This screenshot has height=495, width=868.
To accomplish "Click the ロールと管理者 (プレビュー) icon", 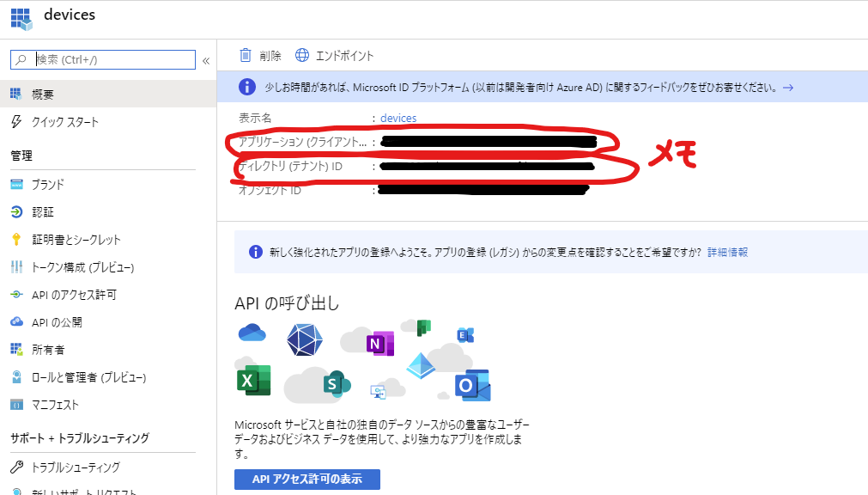I will click(16, 377).
